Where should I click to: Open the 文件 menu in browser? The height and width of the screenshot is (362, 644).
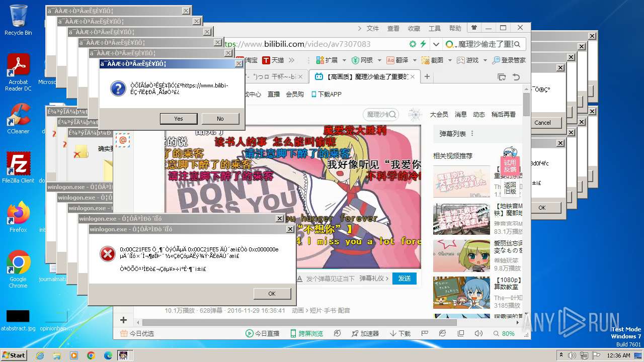point(373,29)
